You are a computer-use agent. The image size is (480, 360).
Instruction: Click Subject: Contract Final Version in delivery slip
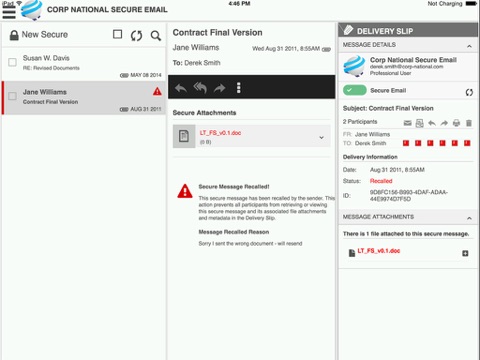[388, 108]
